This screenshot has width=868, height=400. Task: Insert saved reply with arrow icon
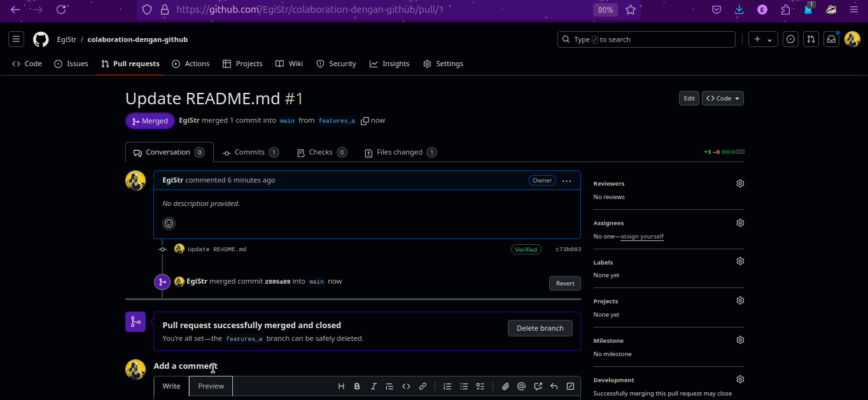click(x=554, y=386)
